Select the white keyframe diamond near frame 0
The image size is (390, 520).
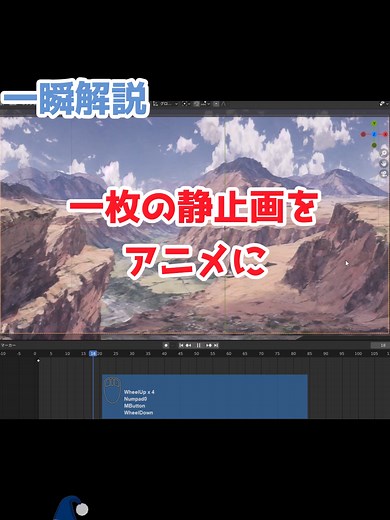[x=38, y=360]
